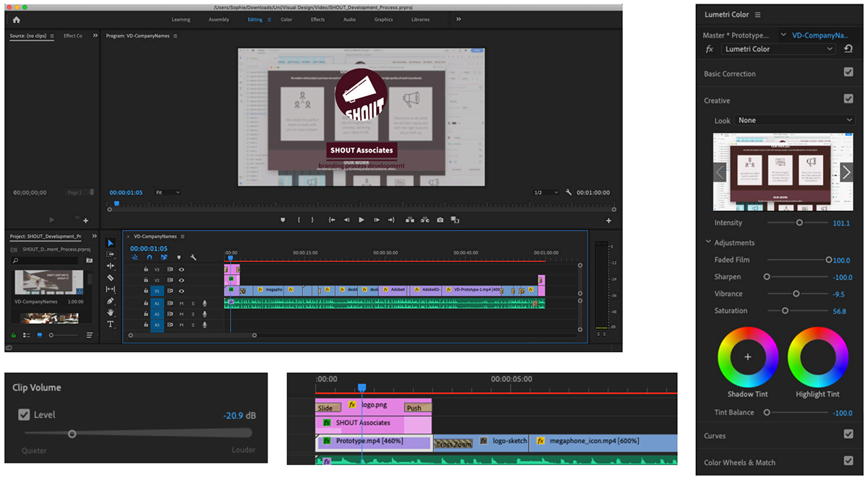The image size is (868, 480).
Task: Add marker from timeline header
Action: tap(179, 257)
